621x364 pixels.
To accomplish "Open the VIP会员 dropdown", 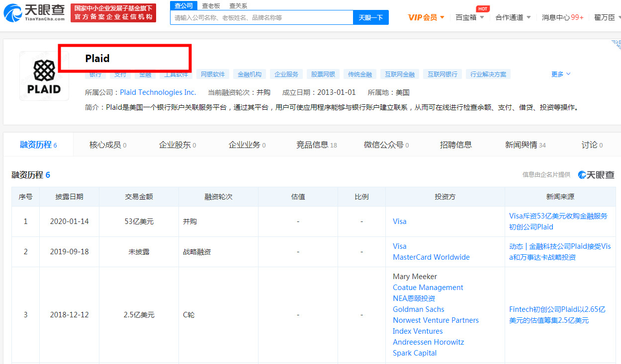I will coord(426,17).
